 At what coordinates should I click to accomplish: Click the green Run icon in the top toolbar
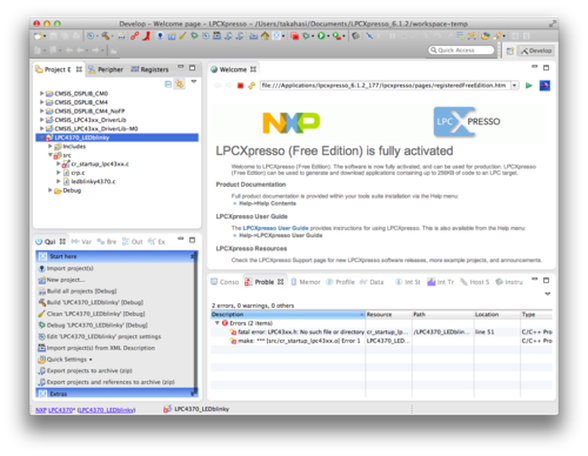(x=321, y=36)
